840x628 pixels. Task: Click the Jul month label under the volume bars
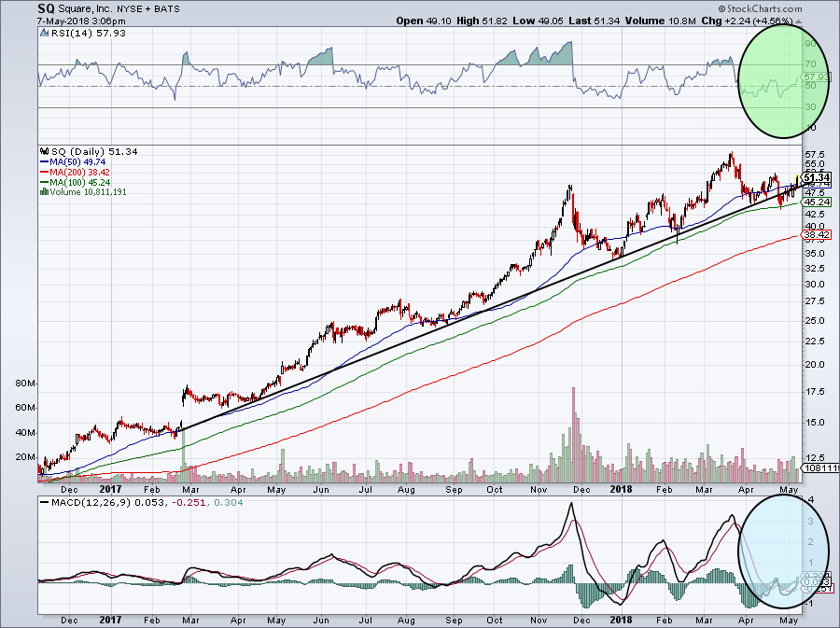pos(365,489)
